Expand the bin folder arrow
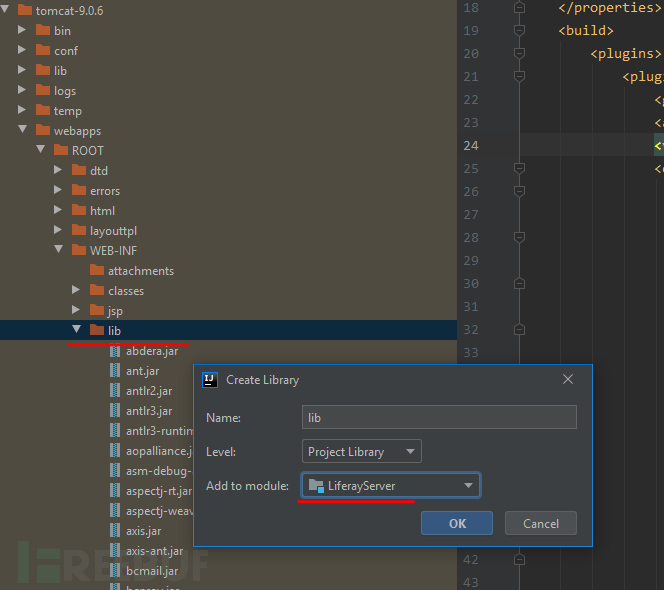 (x=22, y=30)
